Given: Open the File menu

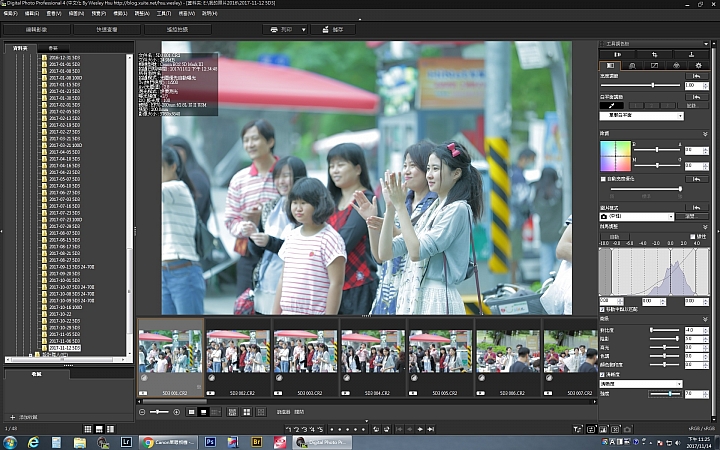Looking at the screenshot, I should click(x=10, y=14).
